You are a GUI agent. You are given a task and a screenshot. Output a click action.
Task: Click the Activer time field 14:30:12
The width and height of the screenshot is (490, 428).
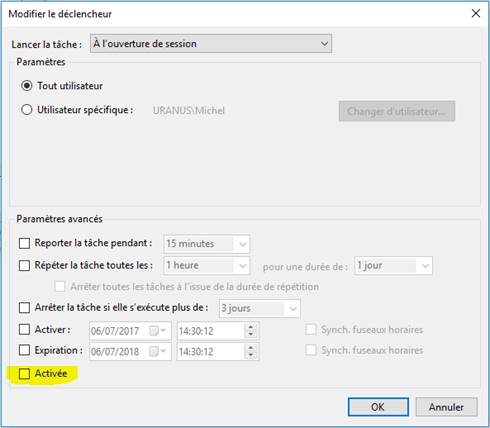[211, 331]
